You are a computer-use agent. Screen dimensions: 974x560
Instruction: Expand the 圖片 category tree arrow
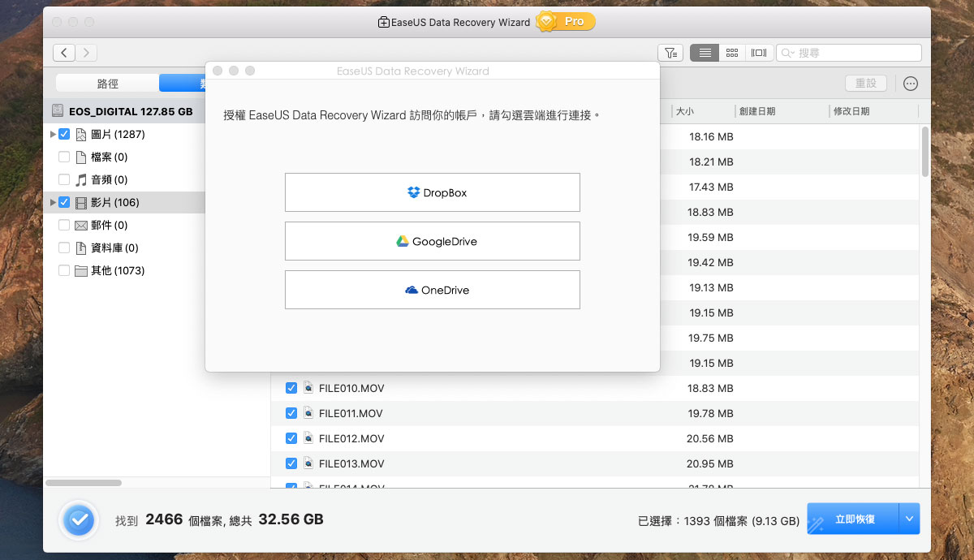coord(54,134)
